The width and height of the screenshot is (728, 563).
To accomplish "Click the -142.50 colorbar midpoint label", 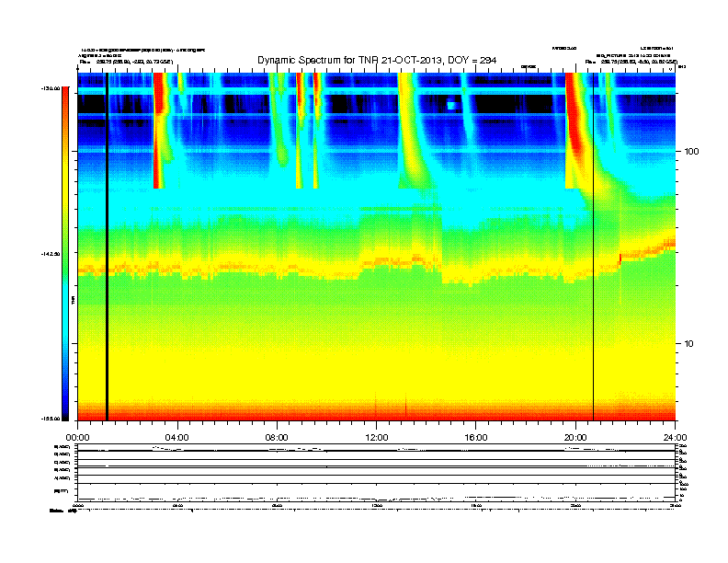I will [x=51, y=254].
